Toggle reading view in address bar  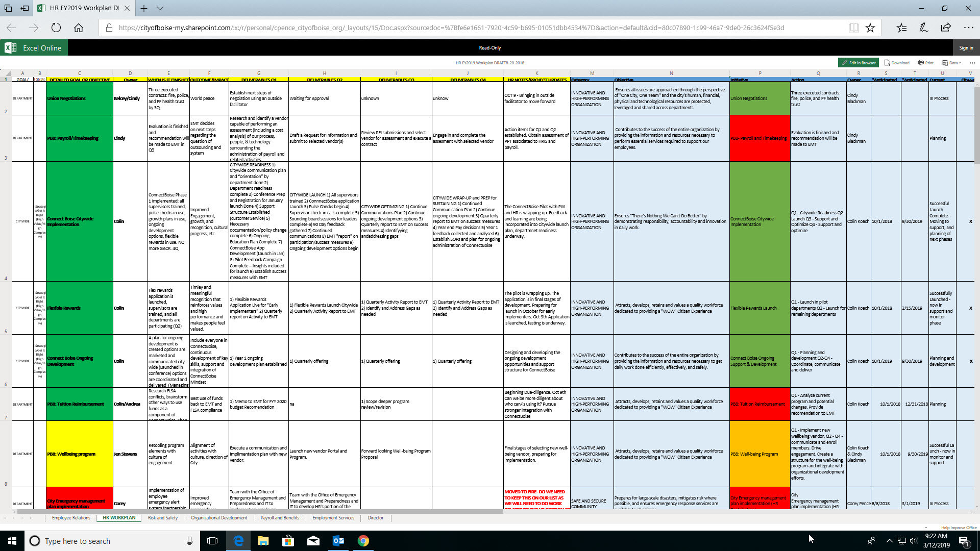coord(853,28)
